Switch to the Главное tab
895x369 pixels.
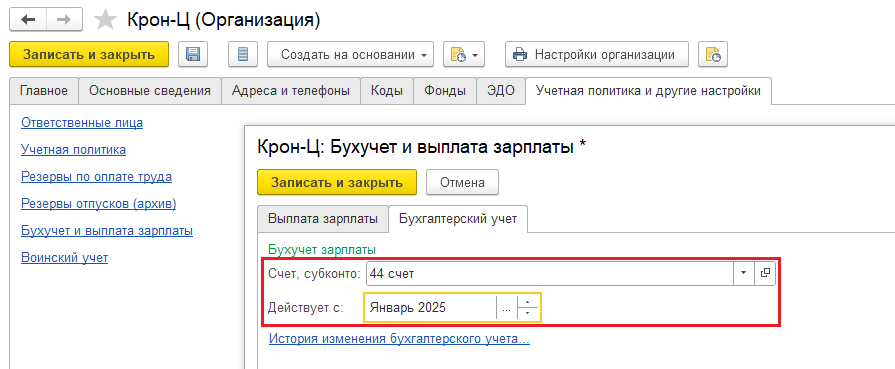pyautogui.click(x=44, y=91)
